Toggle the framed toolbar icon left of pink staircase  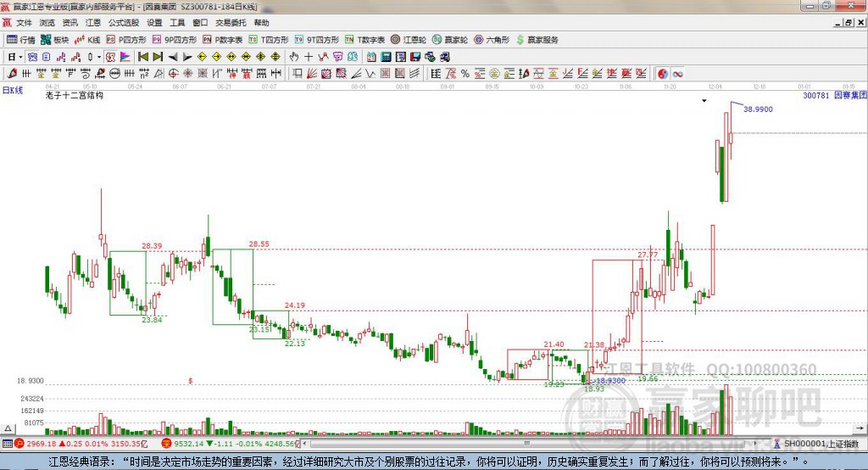pos(46,57)
